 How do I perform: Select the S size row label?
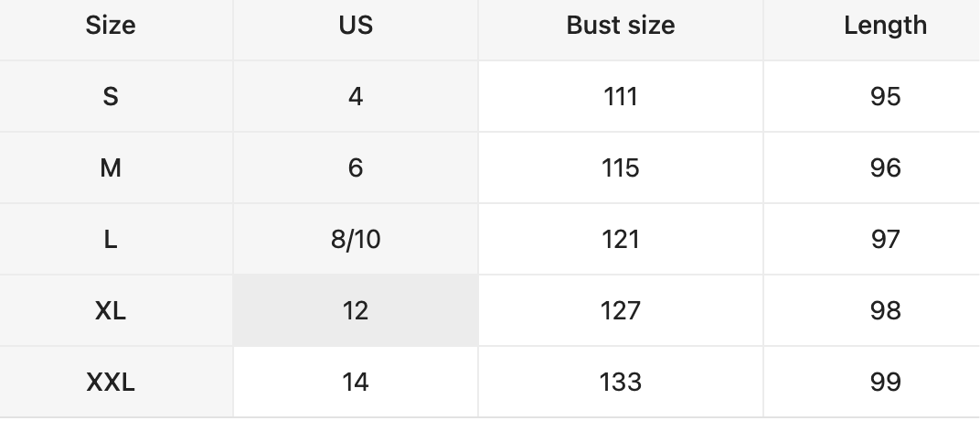(x=111, y=96)
